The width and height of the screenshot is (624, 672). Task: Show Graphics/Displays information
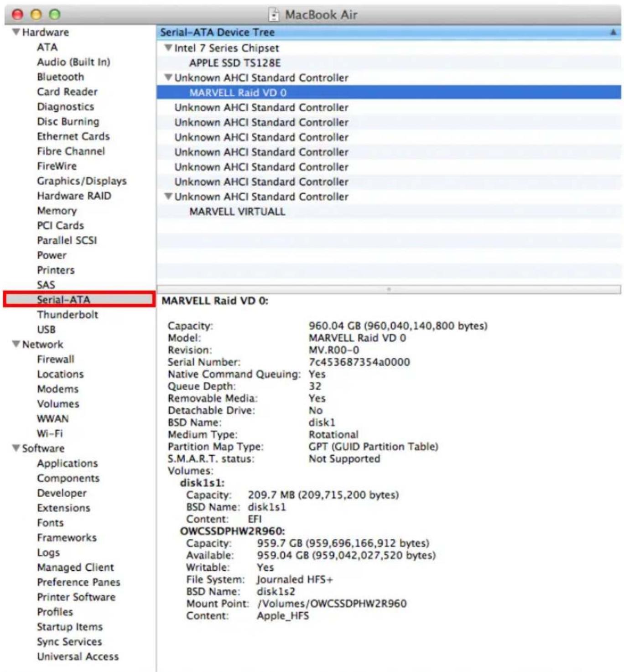click(82, 181)
